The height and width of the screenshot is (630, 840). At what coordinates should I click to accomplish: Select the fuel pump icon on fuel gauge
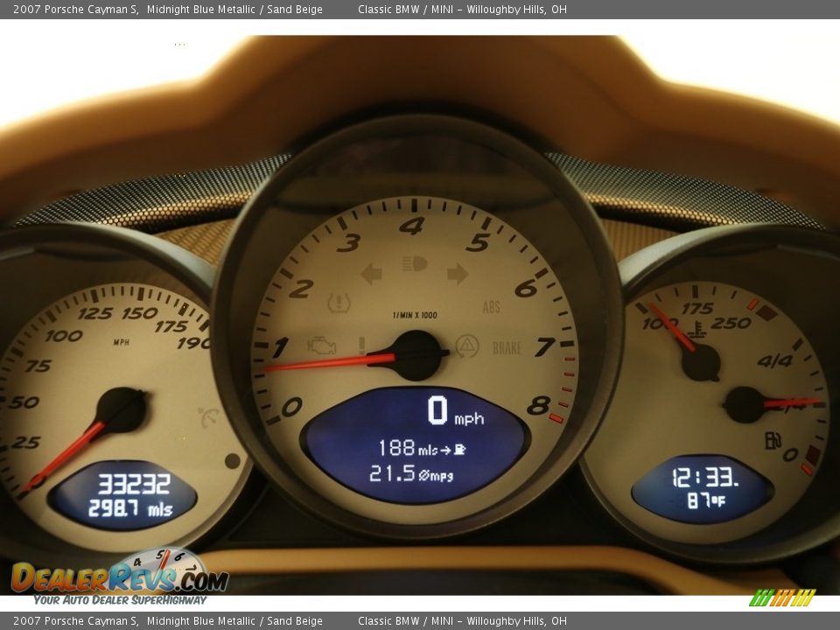click(772, 440)
